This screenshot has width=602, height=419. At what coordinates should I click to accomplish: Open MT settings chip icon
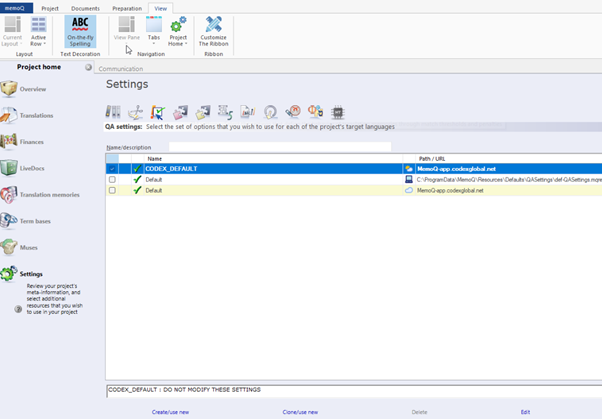pos(338,112)
